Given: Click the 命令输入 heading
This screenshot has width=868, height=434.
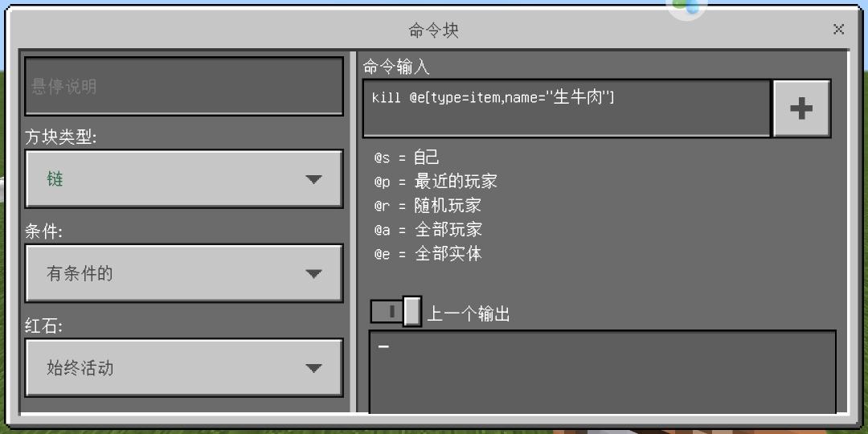Looking at the screenshot, I should (x=396, y=67).
